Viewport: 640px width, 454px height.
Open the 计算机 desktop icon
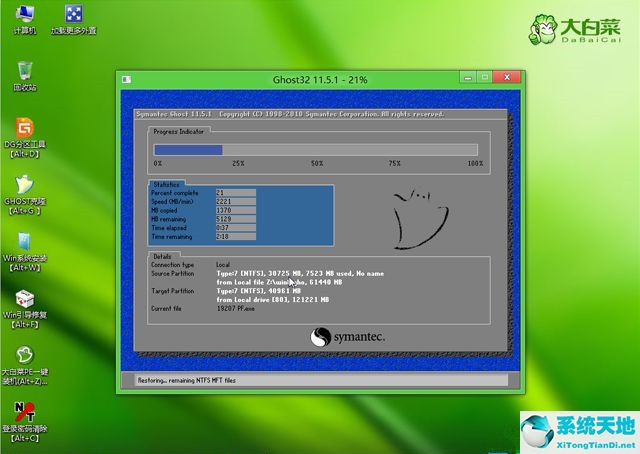pyautogui.click(x=24, y=20)
